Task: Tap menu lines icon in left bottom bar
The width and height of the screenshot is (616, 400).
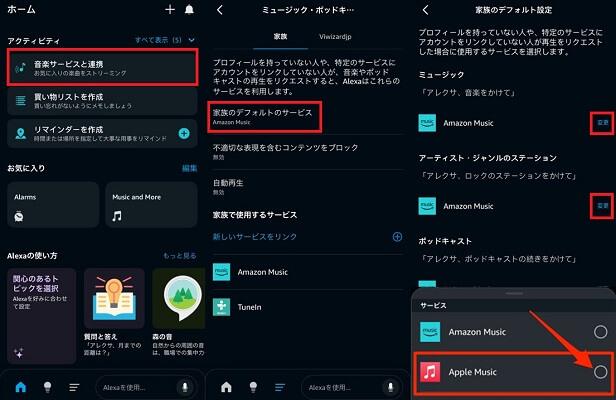Action: 74,387
